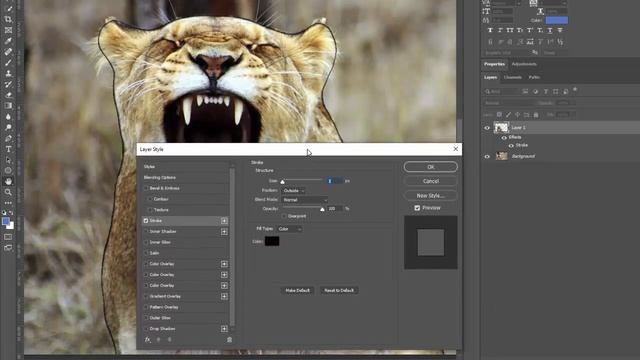Enable the Outer Glow checkbox
The height and width of the screenshot is (360, 640).
tap(146, 318)
